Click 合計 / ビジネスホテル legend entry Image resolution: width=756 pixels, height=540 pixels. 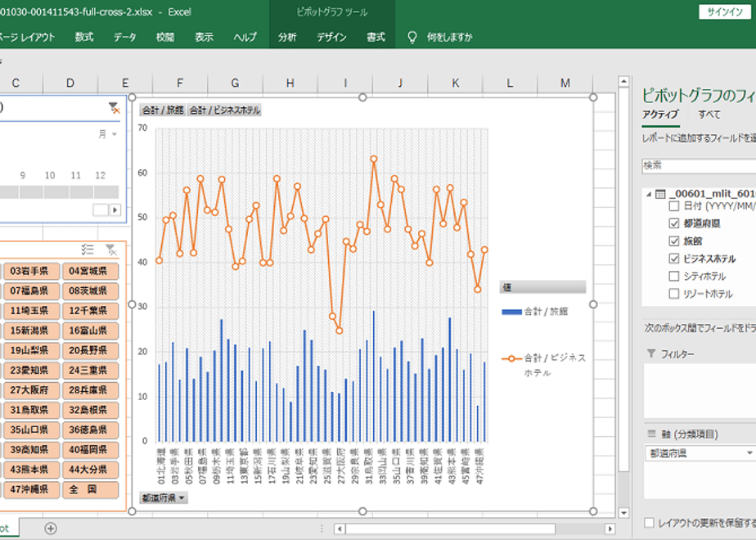click(543, 365)
